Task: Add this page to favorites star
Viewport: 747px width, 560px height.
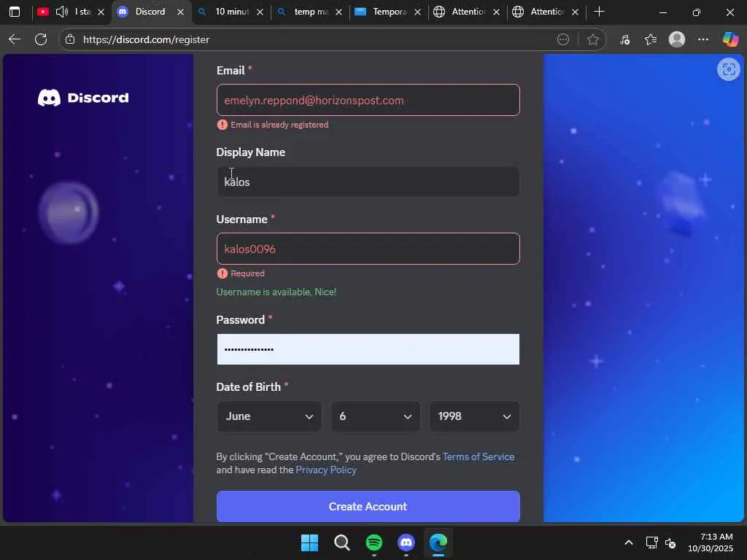Action: [592, 39]
